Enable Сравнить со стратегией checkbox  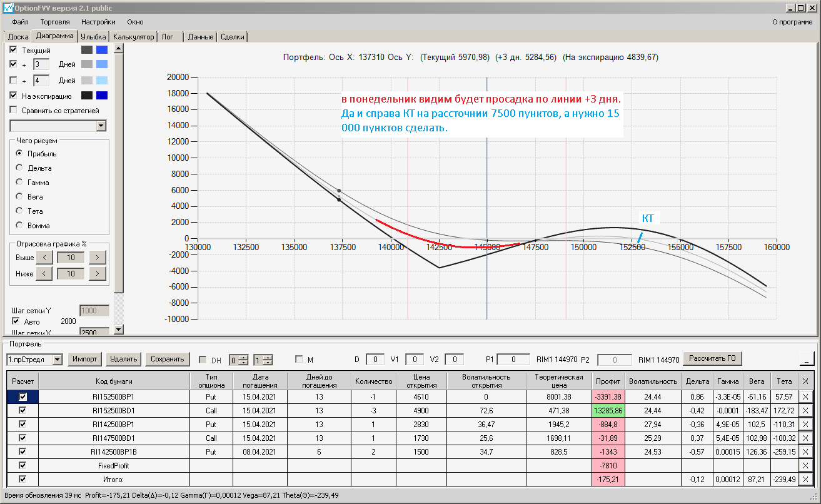(x=14, y=111)
